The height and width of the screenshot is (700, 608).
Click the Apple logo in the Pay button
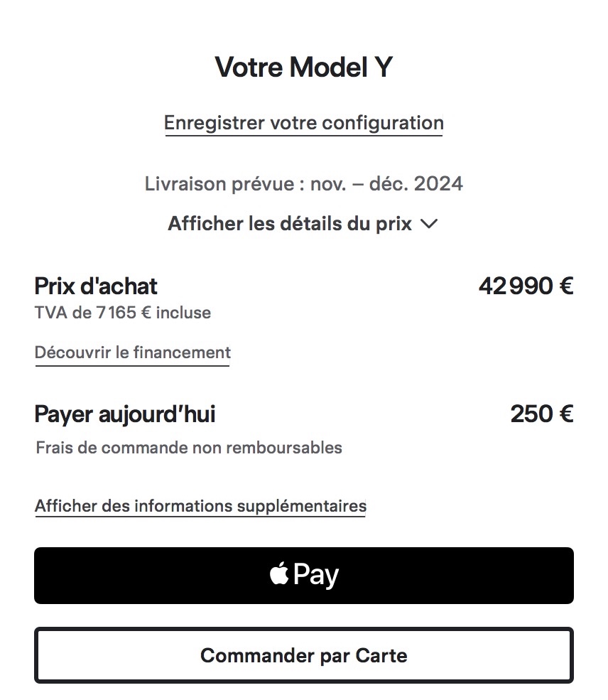279,574
